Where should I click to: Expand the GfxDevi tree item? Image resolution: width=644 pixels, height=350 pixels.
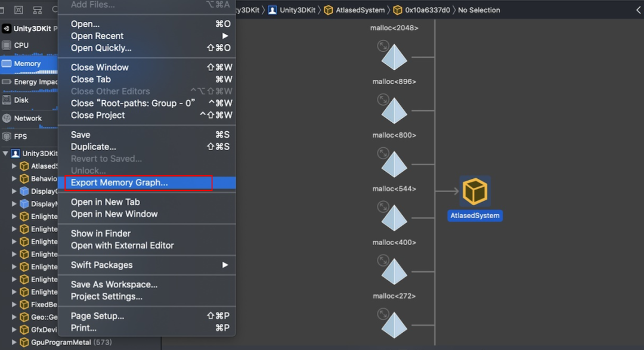[14, 330]
